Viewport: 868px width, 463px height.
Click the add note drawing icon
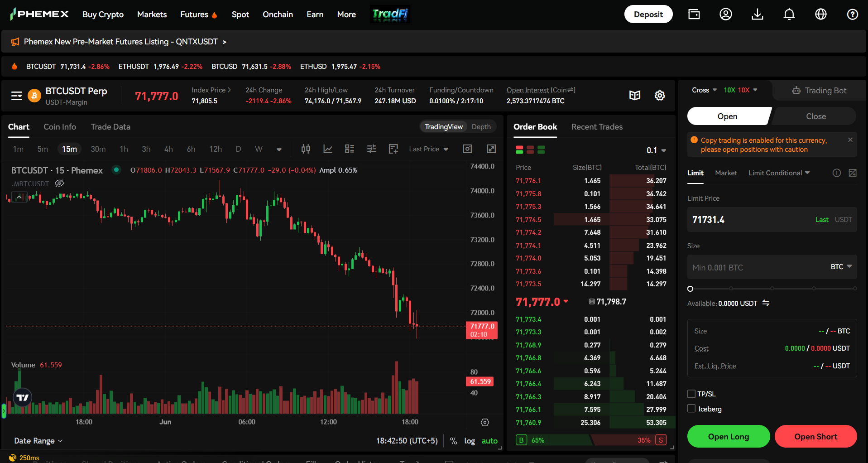393,149
